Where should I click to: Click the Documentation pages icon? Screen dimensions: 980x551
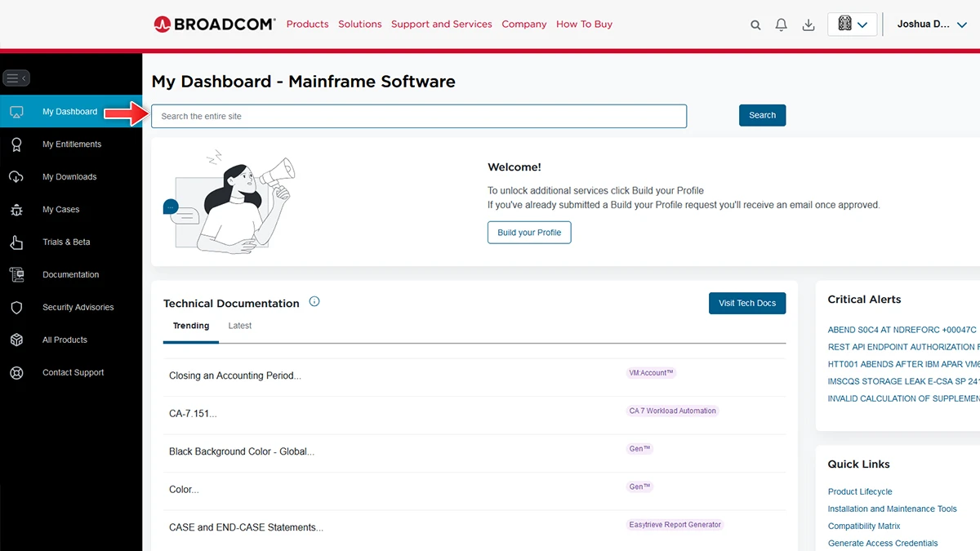pos(16,275)
